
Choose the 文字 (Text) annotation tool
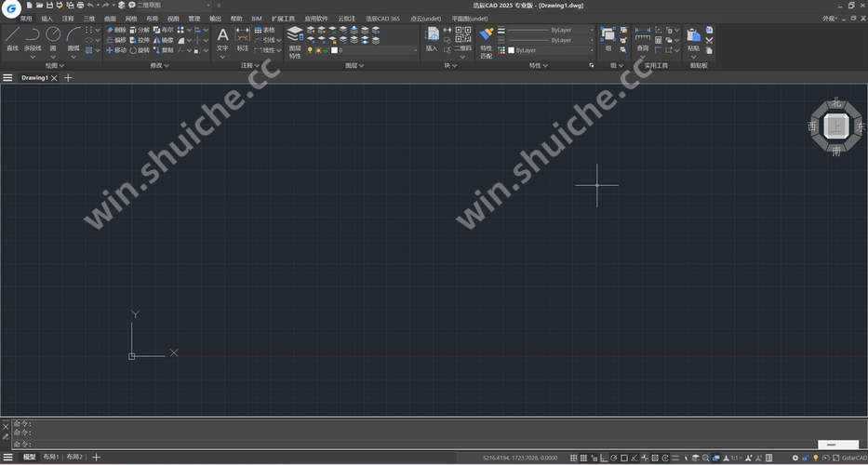[222, 37]
